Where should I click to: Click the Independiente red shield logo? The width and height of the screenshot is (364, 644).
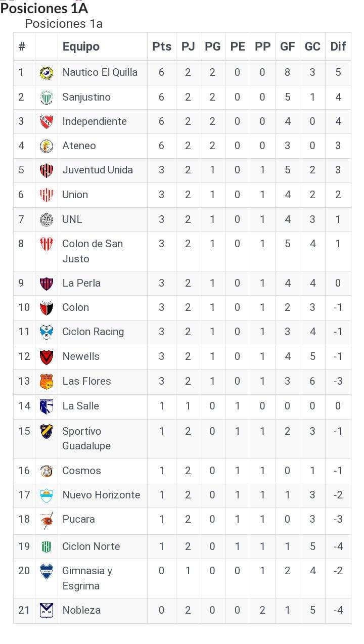pyautogui.click(x=47, y=121)
